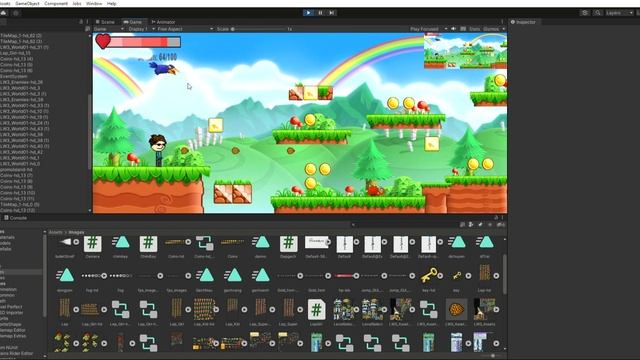Image resolution: width=640 pixels, height=360 pixels.
Task: Select the small key sprite asset
Action: tap(457, 276)
